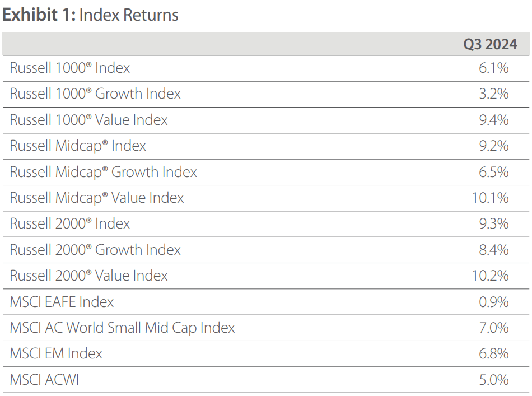Click the Russell 2000 Value Index label
This screenshot has height=396, width=532.
point(88,276)
